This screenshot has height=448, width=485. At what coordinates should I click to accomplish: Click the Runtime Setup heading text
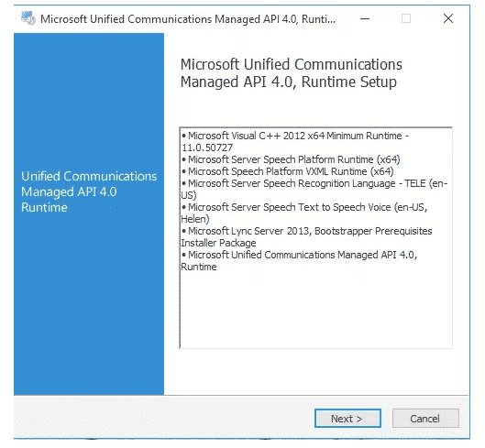click(291, 73)
